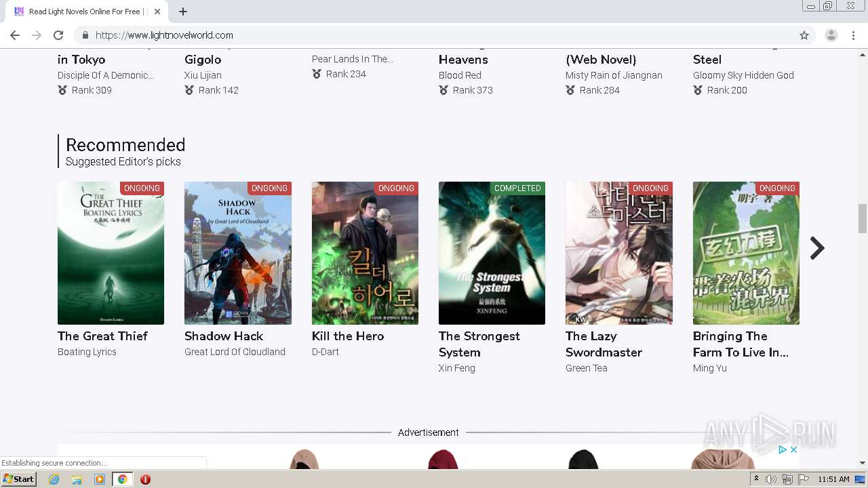Image resolution: width=868 pixels, height=488 pixels.
Task: Open The Great Thief cover image
Action: pos(111,253)
